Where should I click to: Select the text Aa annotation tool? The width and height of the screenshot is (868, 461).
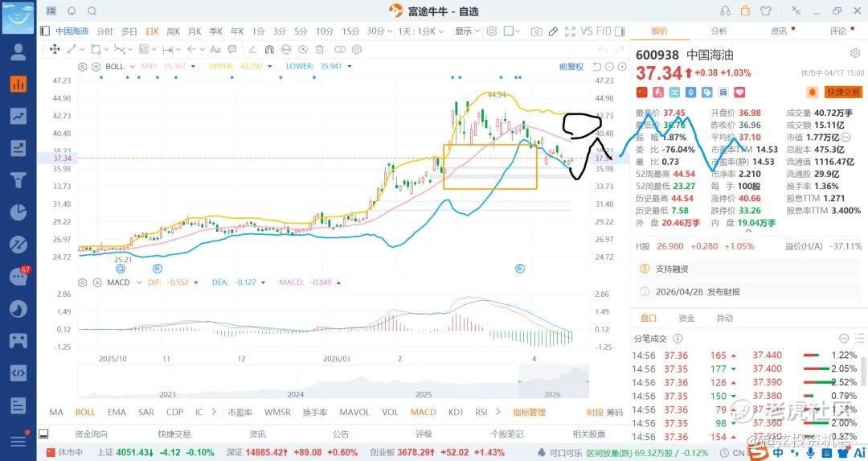click(x=216, y=49)
